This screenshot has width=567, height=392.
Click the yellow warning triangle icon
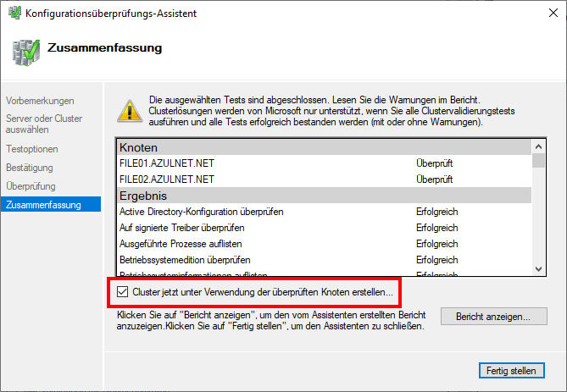click(x=129, y=110)
